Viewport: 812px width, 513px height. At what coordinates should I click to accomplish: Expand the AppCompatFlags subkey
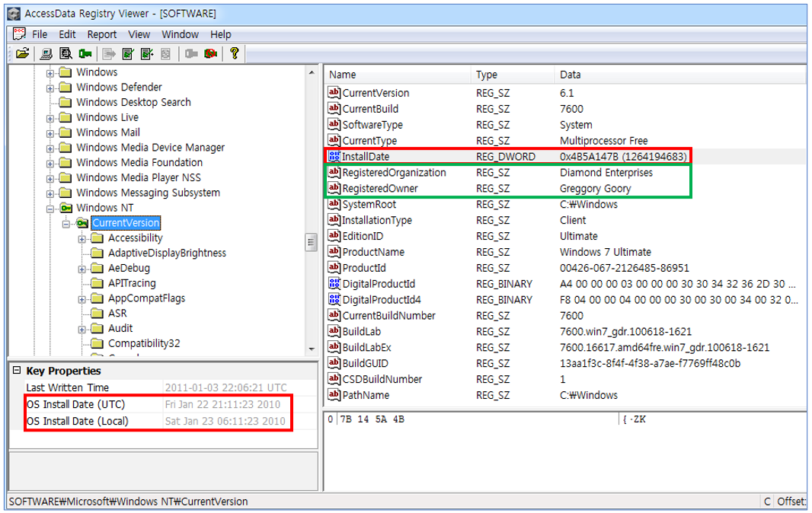[x=82, y=299]
